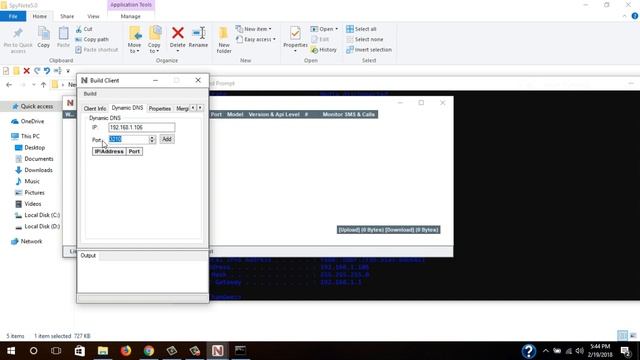
Task: Open the Build menu in dialog
Action: 90,94
